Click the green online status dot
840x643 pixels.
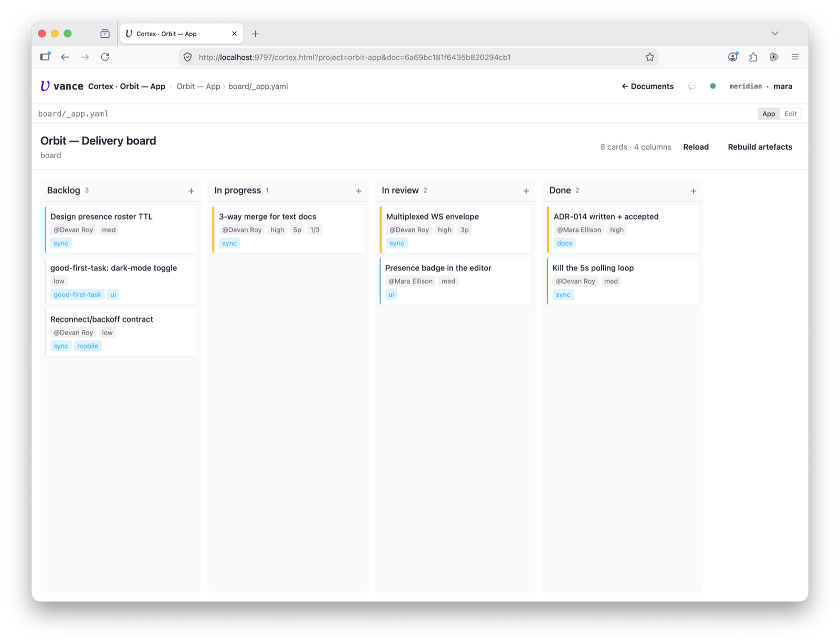coord(713,86)
